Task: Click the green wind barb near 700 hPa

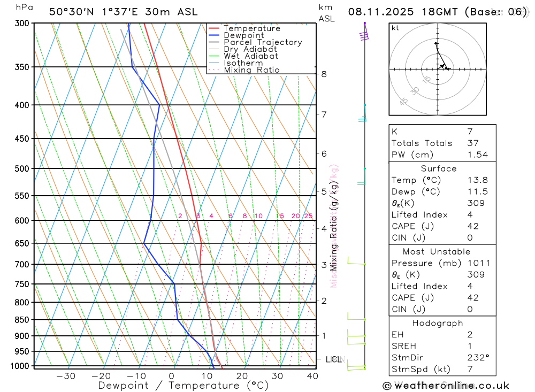Action: [356, 260]
